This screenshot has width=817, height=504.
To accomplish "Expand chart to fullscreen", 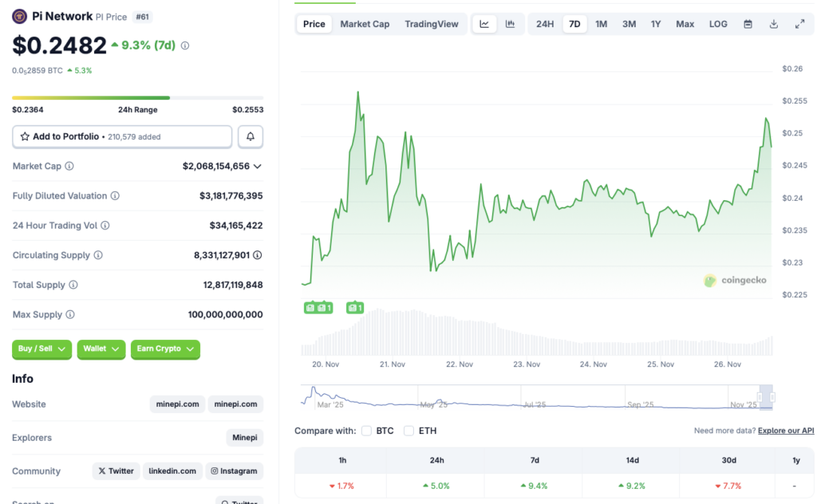I will click(799, 24).
